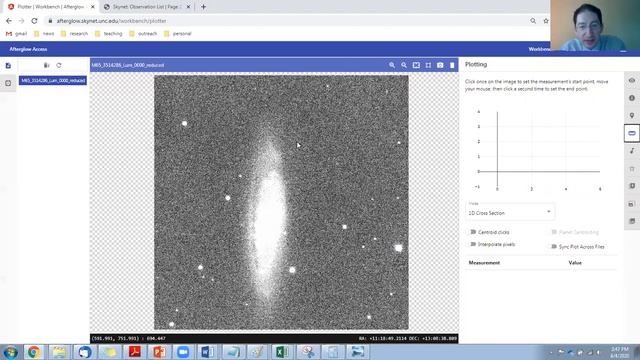Zoom in on the image viewer
This screenshot has height=360, width=640.
point(392,65)
